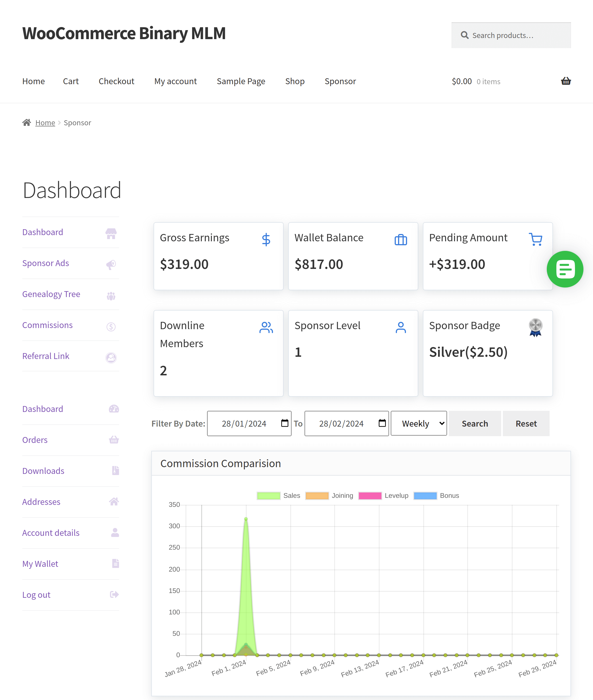The height and width of the screenshot is (700, 593).
Task: Open Sponsor in top navigation
Action: pos(340,81)
